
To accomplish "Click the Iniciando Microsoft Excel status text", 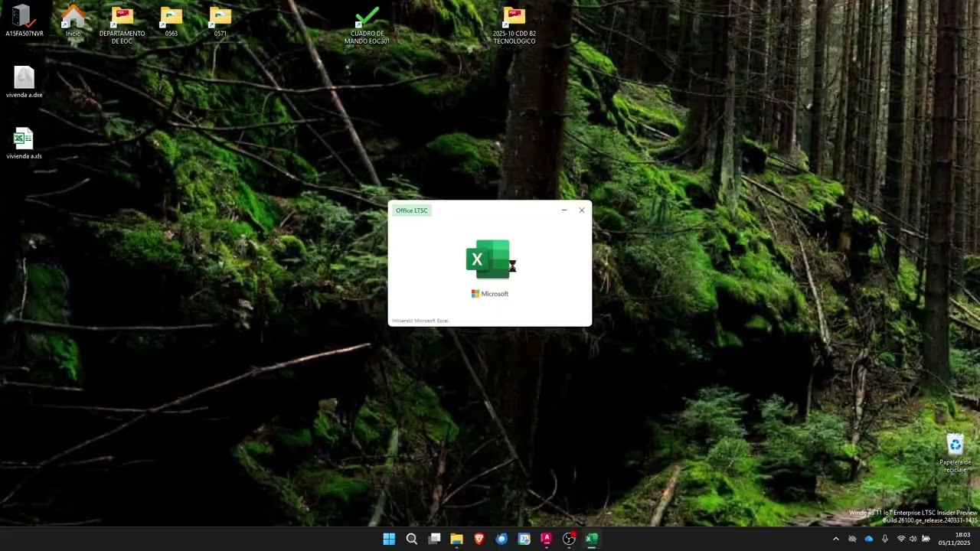I will (420, 321).
